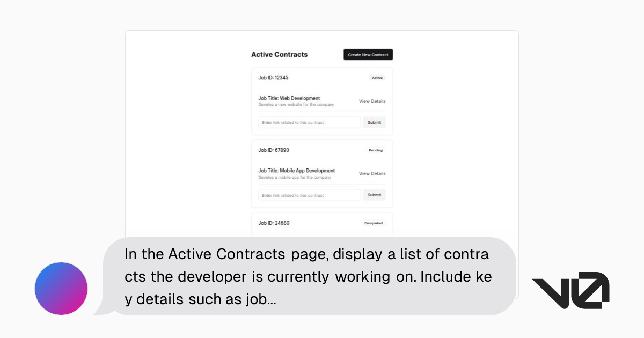Click the link input field for Job 12345
The width and height of the screenshot is (644, 338).
pos(309,122)
